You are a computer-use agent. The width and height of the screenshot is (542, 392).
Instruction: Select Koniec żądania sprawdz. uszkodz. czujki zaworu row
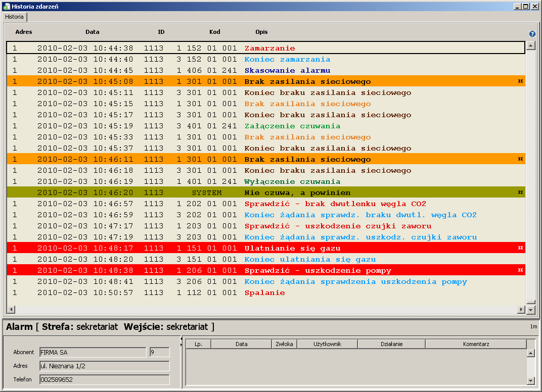point(266,237)
